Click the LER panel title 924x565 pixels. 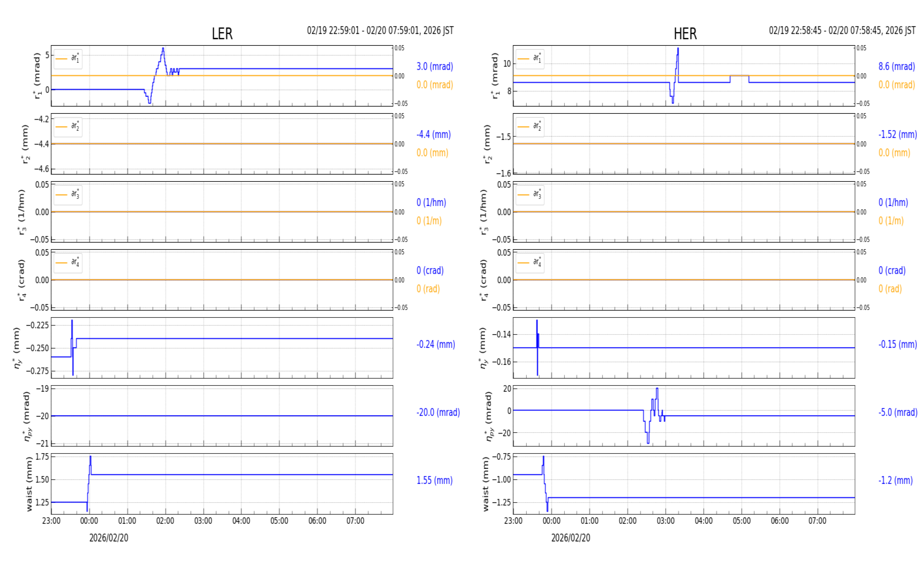pos(222,34)
